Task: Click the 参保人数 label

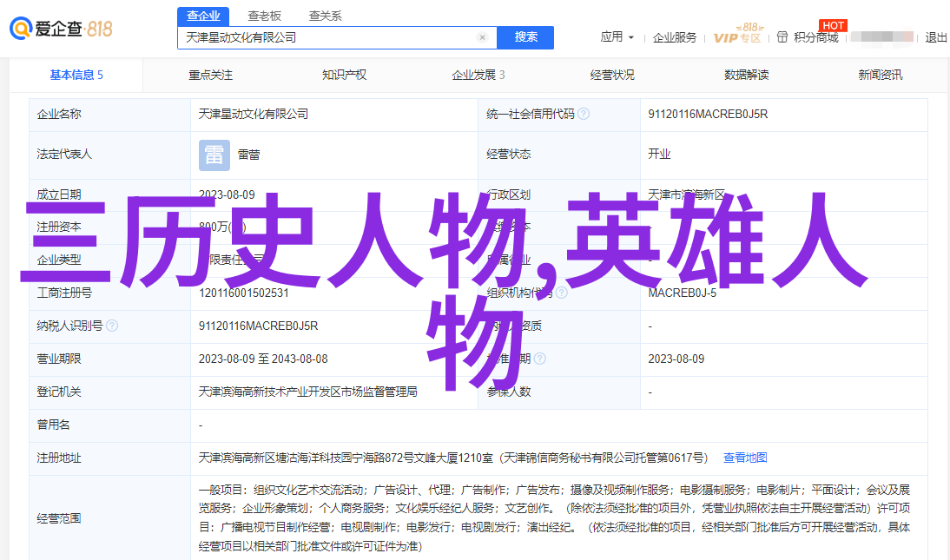Action: 508,392
